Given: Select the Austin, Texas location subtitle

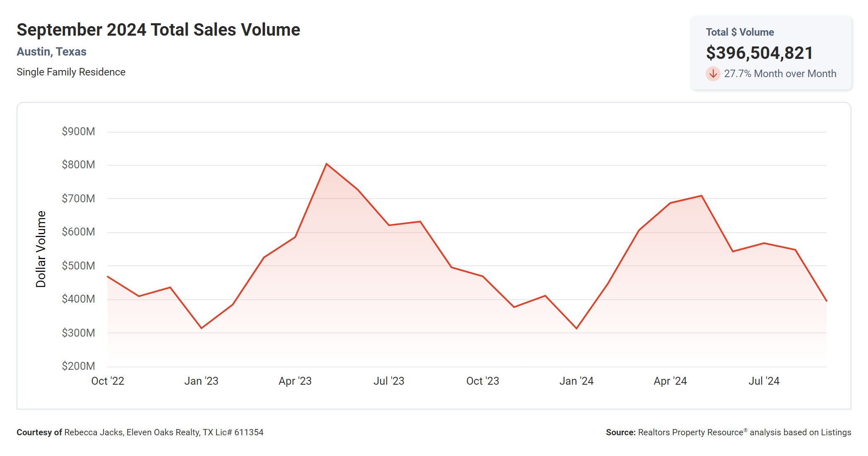Looking at the screenshot, I should (51, 51).
